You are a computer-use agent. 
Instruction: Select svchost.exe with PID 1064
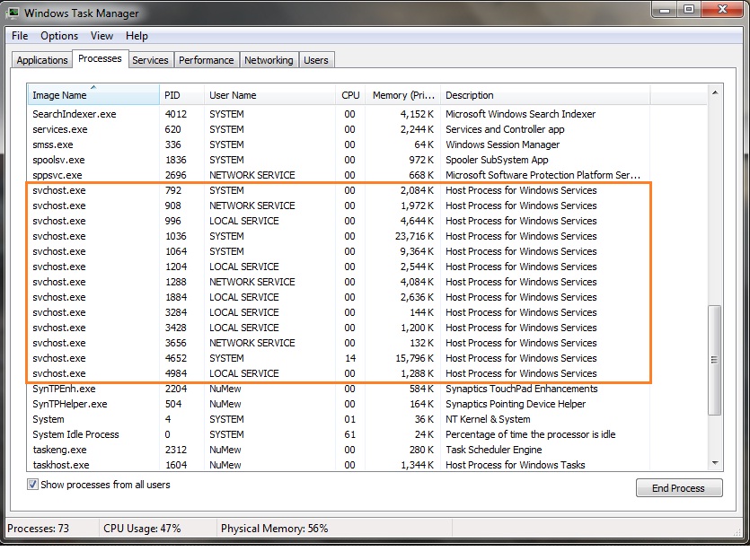pyautogui.click(x=339, y=252)
